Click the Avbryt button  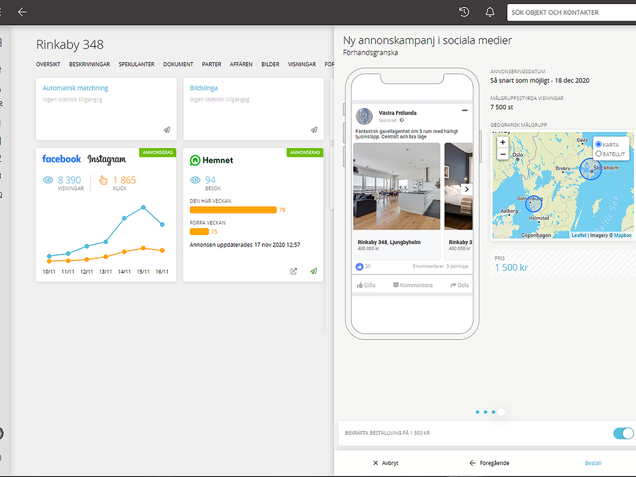pos(385,463)
